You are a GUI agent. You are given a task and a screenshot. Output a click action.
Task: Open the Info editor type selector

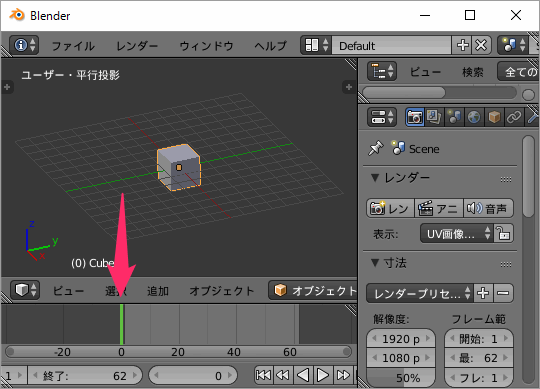tap(24, 45)
